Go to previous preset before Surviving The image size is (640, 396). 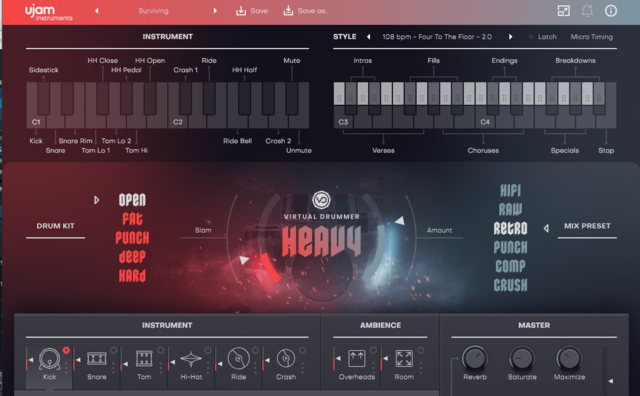click(x=97, y=11)
